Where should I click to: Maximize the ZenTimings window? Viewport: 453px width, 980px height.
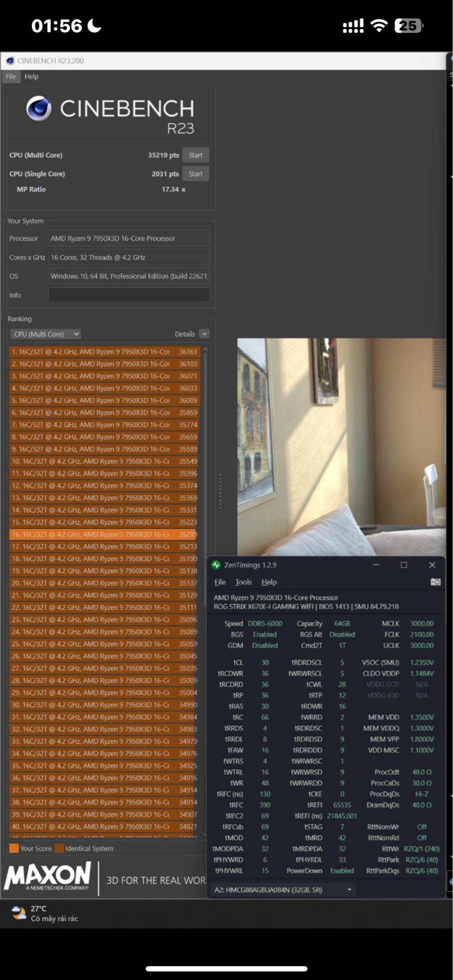(x=404, y=565)
